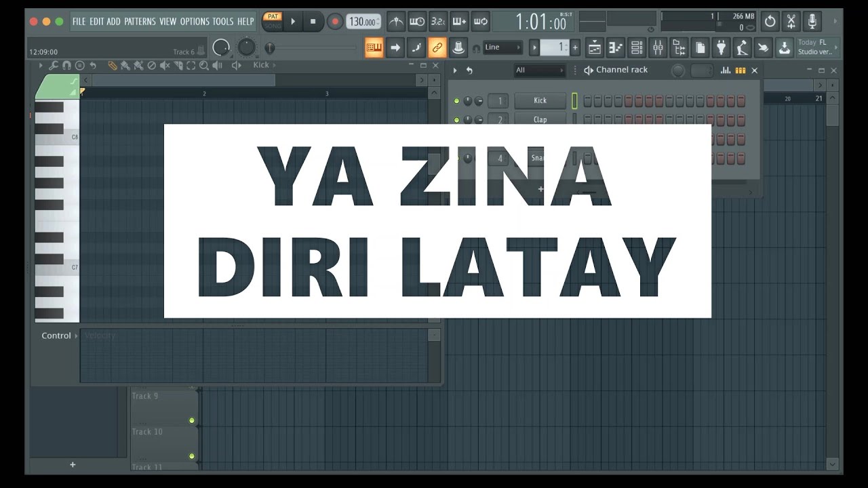Open the EDIT menu
The height and width of the screenshot is (488, 868).
[x=97, y=22]
